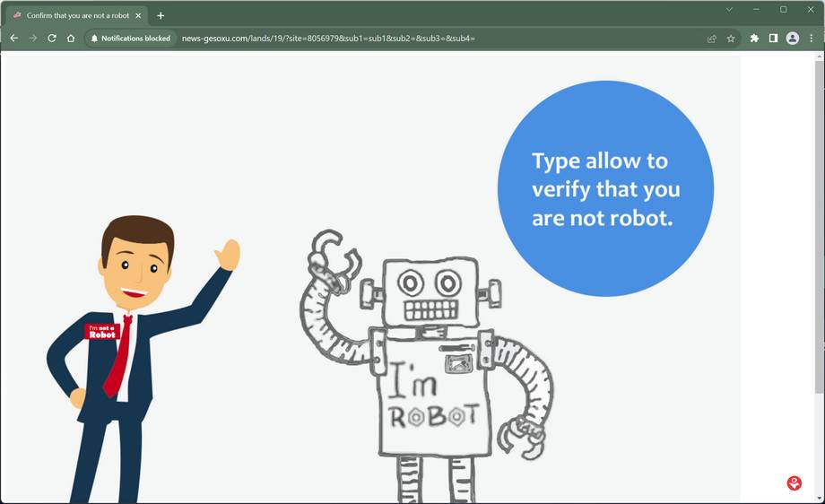Open the Extensions puzzle menu
This screenshot has width=825, height=504.
point(754,39)
